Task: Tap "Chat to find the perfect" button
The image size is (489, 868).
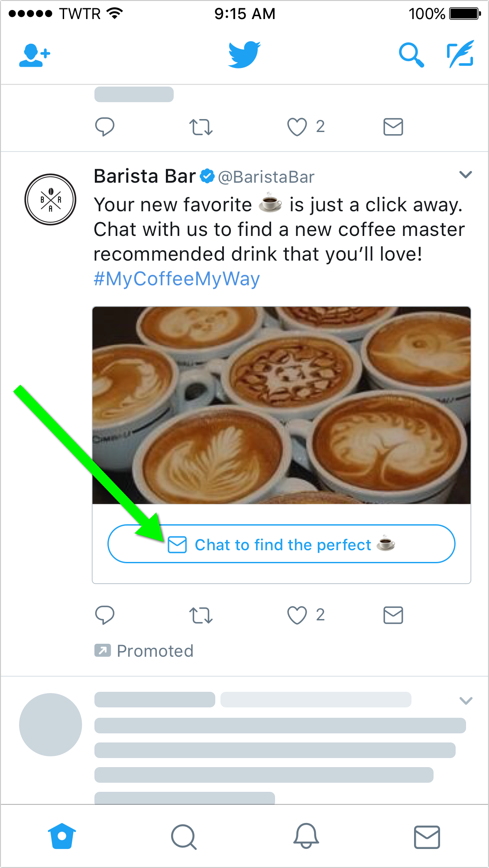Action: [281, 544]
